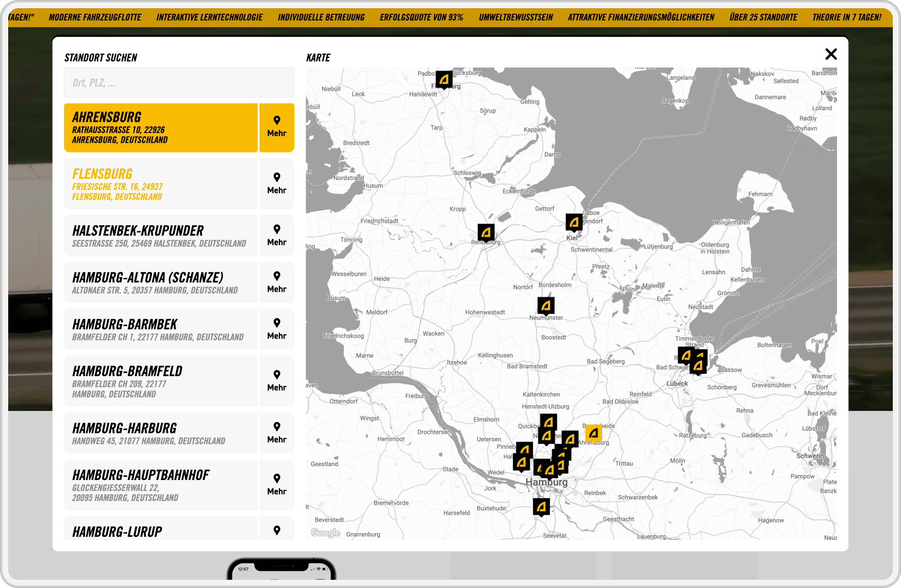901x588 pixels.
Task: Focus the Ort, PLZ search field
Action: click(179, 83)
